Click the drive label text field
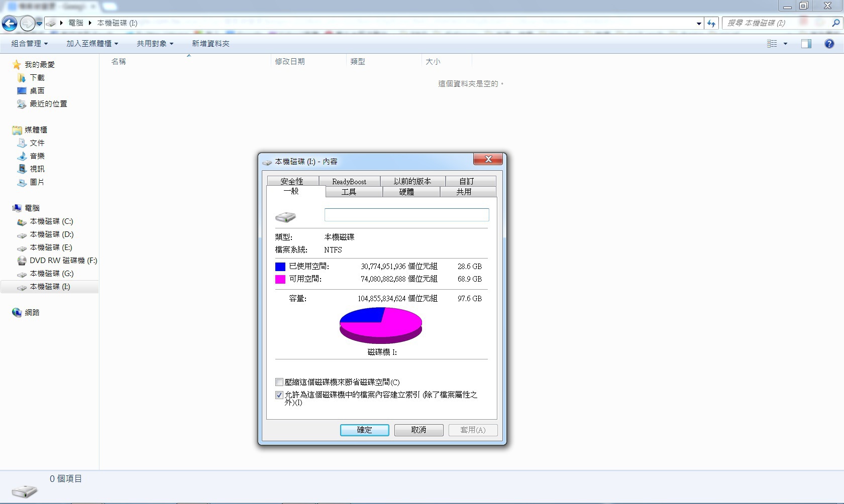Viewport: 844px width, 504px height. click(406, 215)
